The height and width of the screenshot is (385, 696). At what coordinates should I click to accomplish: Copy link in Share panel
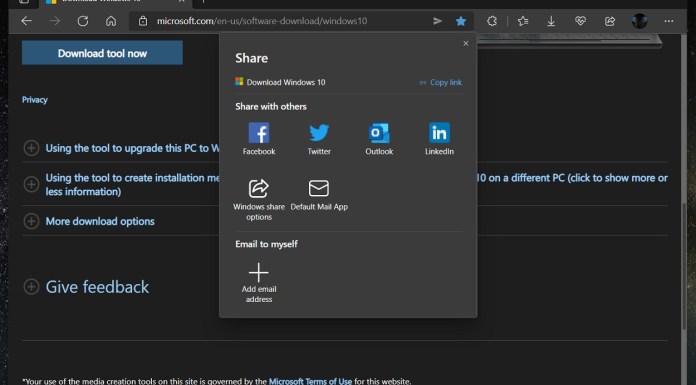click(x=440, y=82)
